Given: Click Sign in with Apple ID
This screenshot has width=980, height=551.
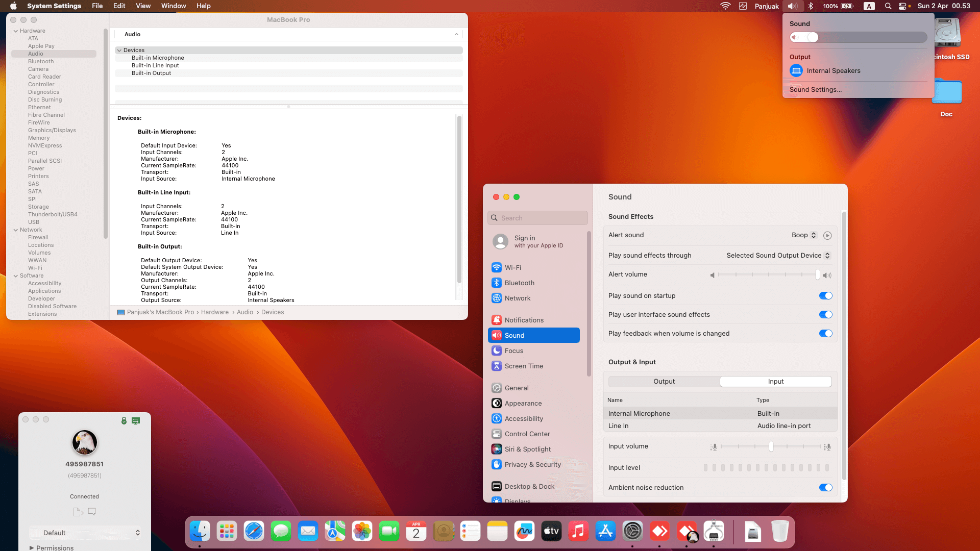Looking at the screenshot, I should 538,241.
